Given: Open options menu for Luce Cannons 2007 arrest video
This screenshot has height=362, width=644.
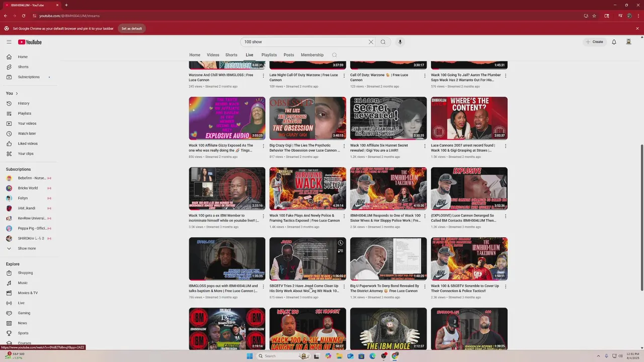Looking at the screenshot, I should pos(505,146).
